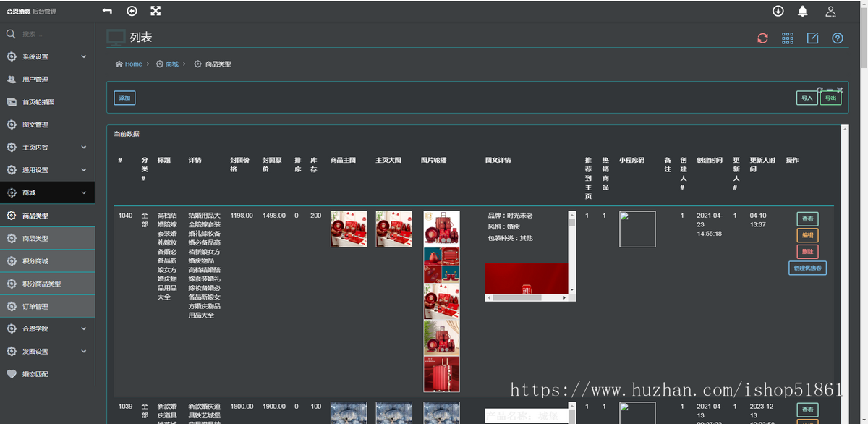Viewport: 868px width, 424px height.
Task: Open the blue grid apps icon
Action: [788, 38]
